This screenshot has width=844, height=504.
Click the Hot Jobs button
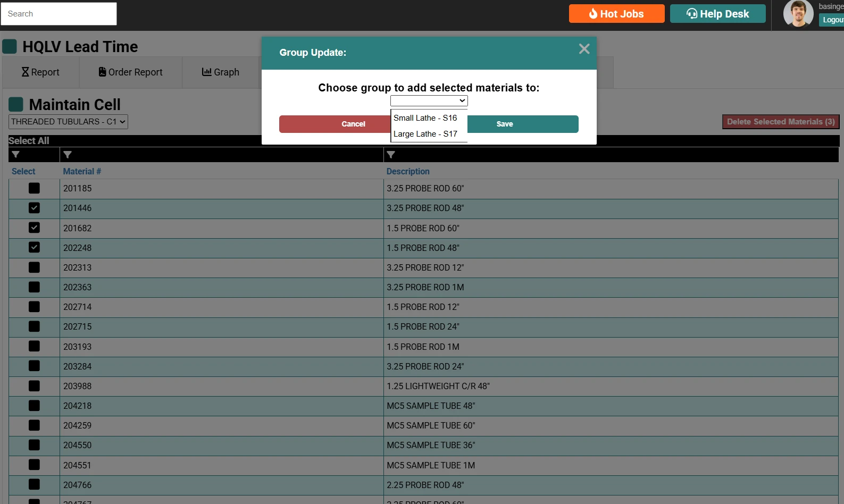[x=617, y=14]
